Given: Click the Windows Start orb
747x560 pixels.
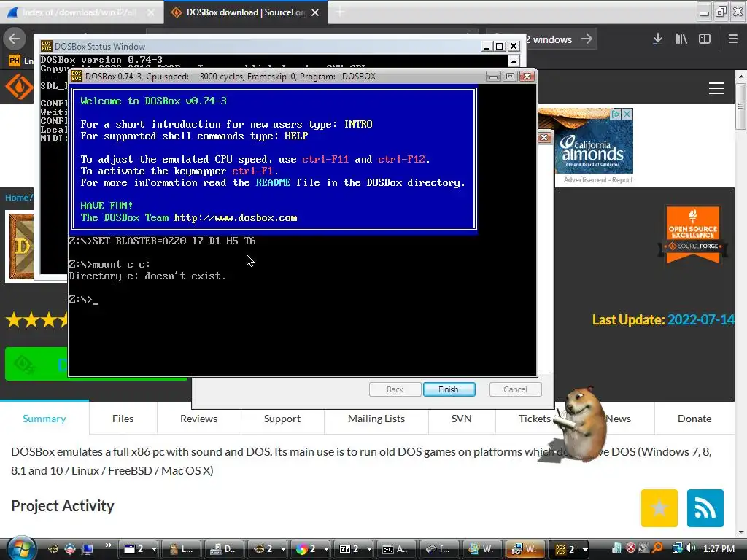Looking at the screenshot, I should (x=21, y=548).
